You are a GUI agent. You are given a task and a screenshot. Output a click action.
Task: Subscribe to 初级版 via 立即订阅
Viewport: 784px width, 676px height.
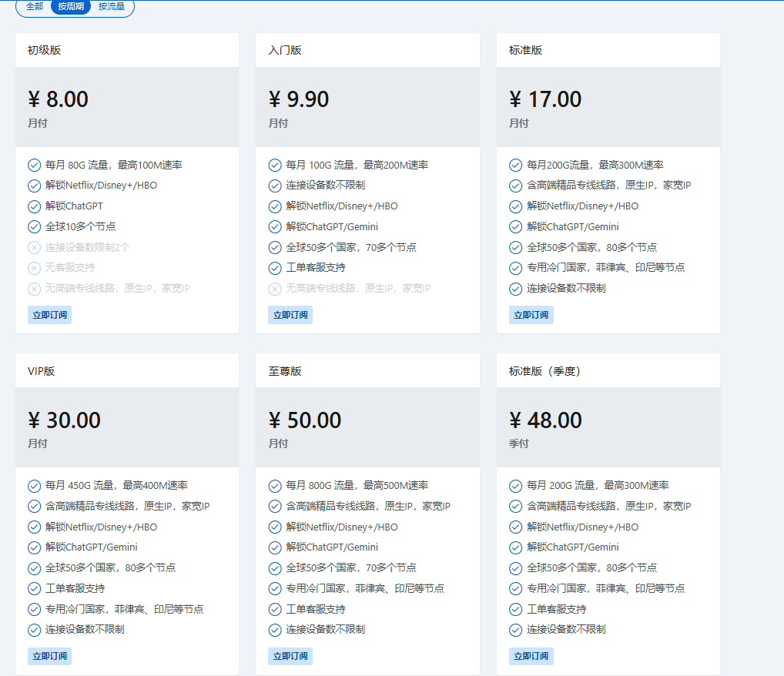click(x=49, y=314)
